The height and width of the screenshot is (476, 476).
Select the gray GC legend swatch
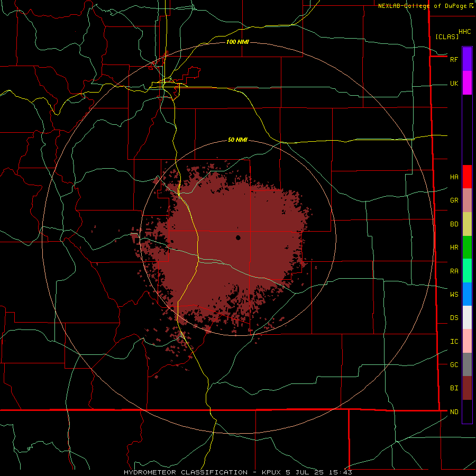click(x=467, y=364)
